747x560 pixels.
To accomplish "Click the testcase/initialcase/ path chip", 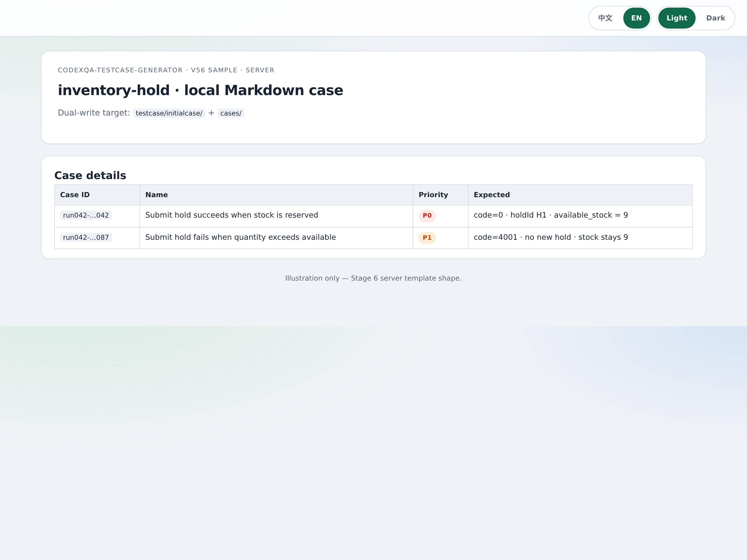I will (x=169, y=113).
